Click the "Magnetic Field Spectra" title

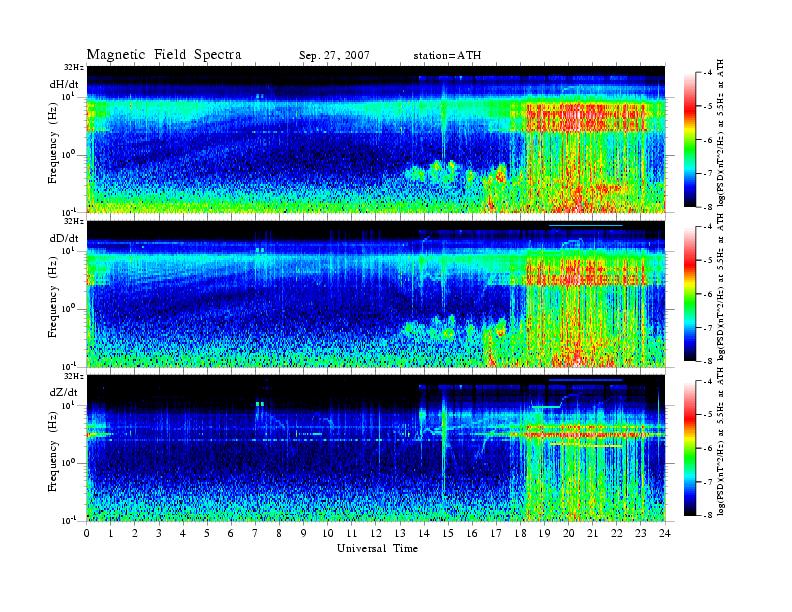pyautogui.click(x=164, y=55)
